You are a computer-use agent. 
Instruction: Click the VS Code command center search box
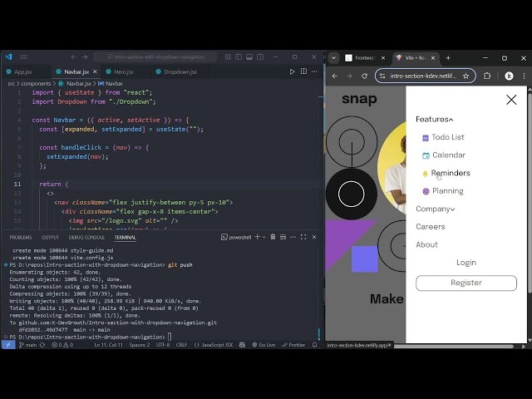155,57
